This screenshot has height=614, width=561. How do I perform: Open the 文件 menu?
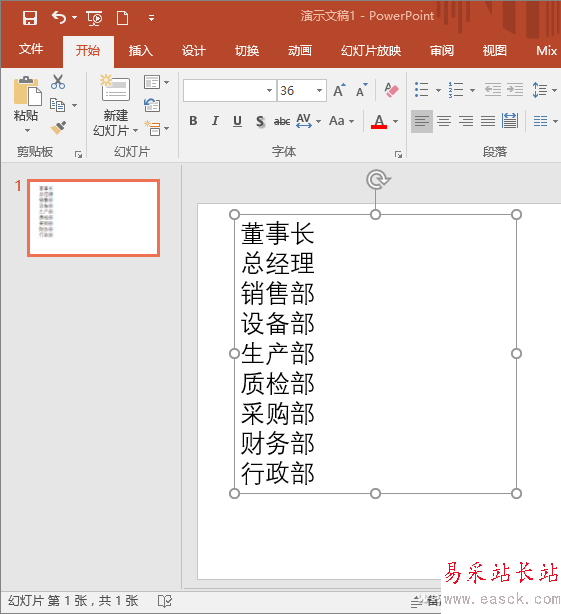(x=31, y=49)
